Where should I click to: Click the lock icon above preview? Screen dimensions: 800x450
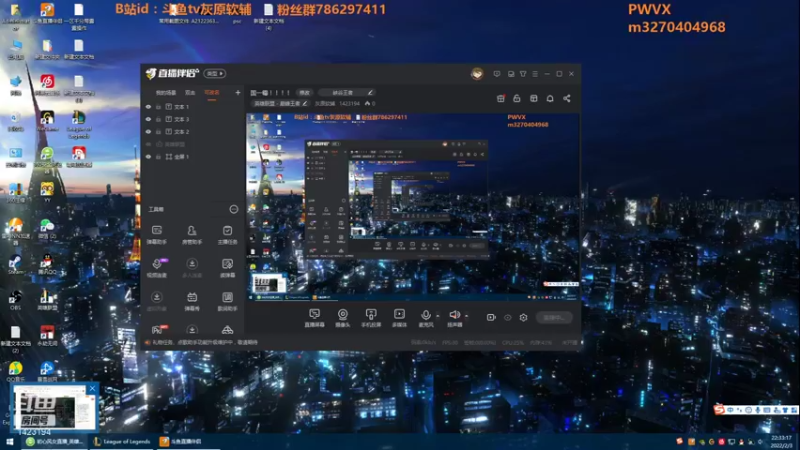pyautogui.click(x=517, y=98)
